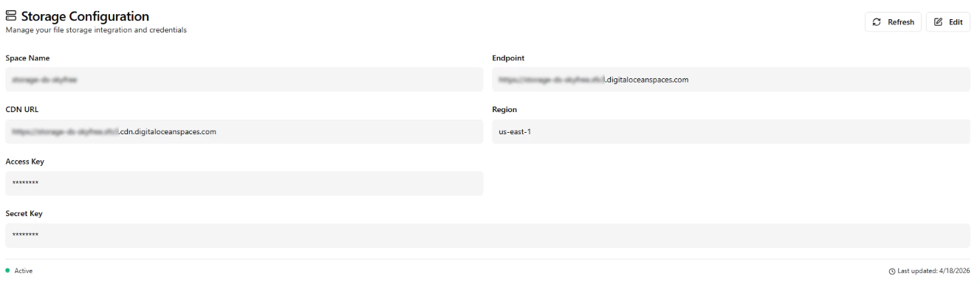Click the 'Manage your file storage integration' subtitle

tap(96, 30)
